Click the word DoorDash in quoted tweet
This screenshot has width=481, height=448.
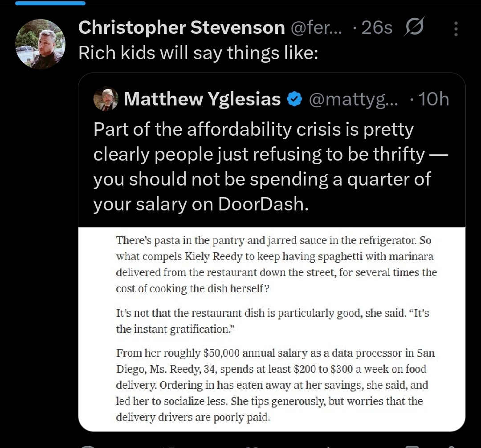click(x=263, y=204)
